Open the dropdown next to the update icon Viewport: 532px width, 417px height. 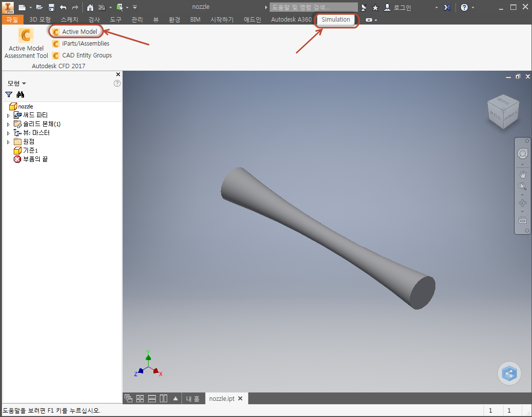tap(110, 7)
